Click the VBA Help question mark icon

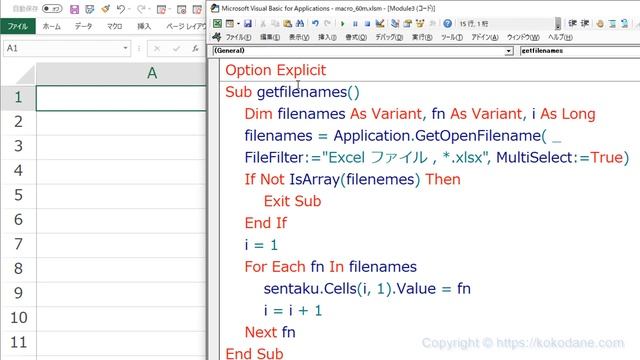[447, 24]
